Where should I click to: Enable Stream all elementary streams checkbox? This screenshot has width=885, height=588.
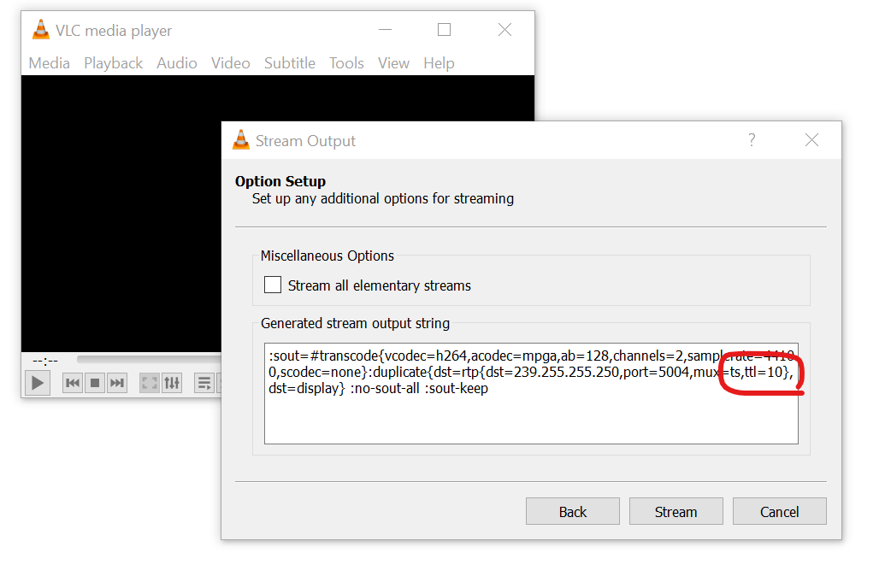(x=273, y=285)
